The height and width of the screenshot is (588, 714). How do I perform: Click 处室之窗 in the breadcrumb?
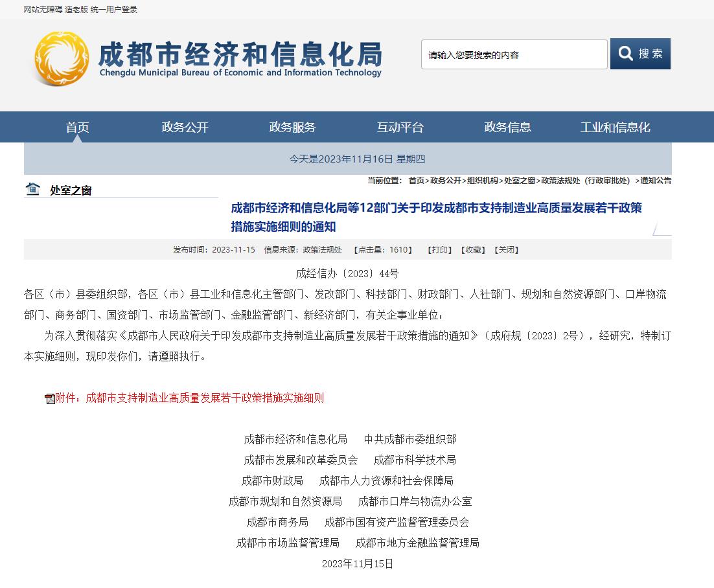pyautogui.click(x=520, y=181)
